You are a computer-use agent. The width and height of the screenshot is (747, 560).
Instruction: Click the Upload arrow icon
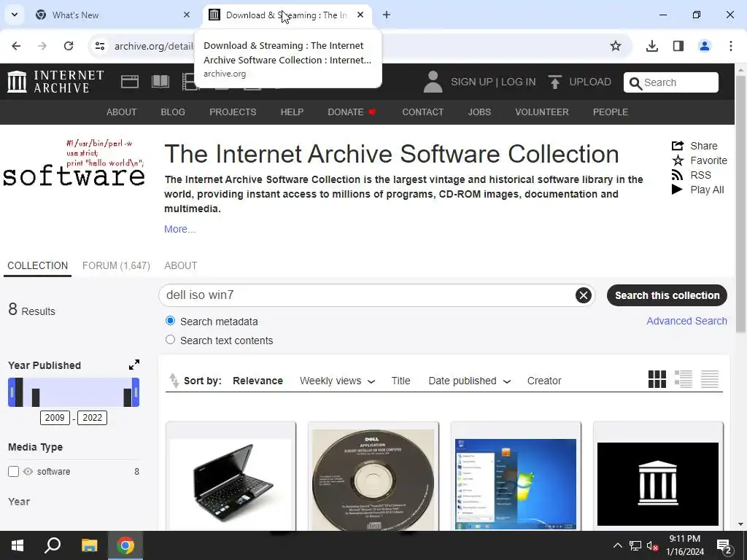554,82
